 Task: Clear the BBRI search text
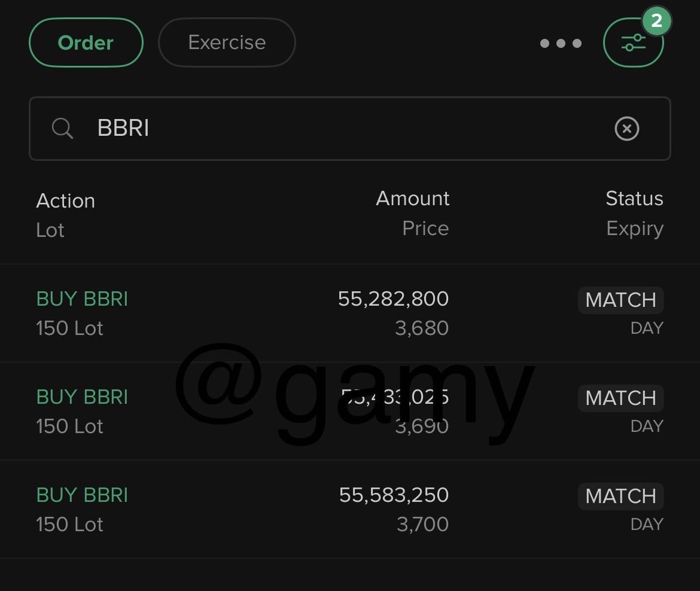[x=626, y=129]
